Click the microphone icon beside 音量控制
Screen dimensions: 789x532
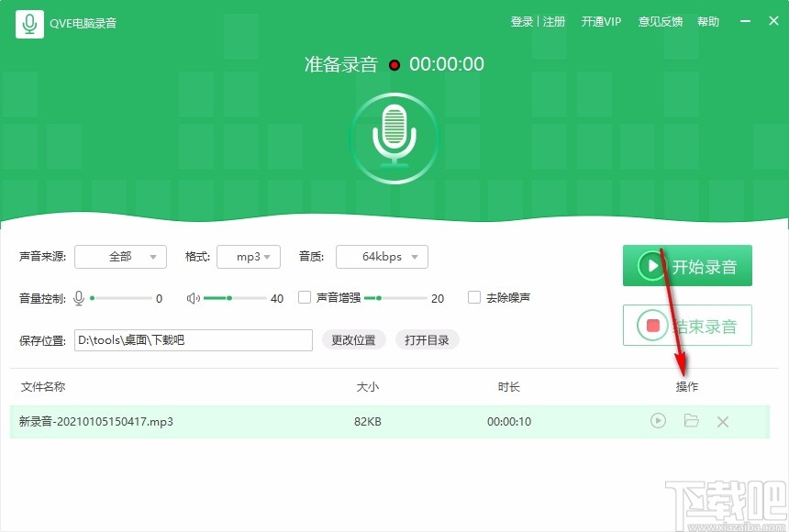(79, 297)
